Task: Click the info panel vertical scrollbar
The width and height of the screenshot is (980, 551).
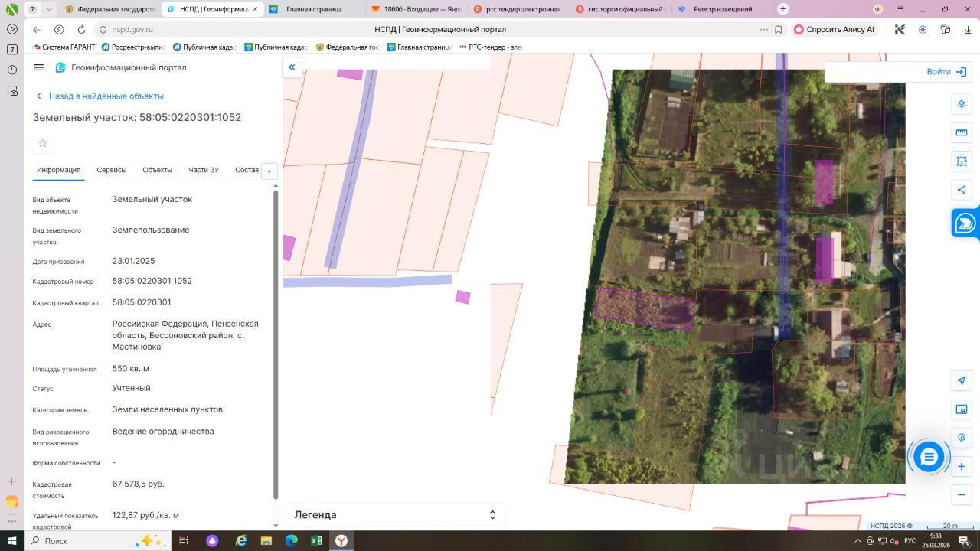Action: click(276, 344)
